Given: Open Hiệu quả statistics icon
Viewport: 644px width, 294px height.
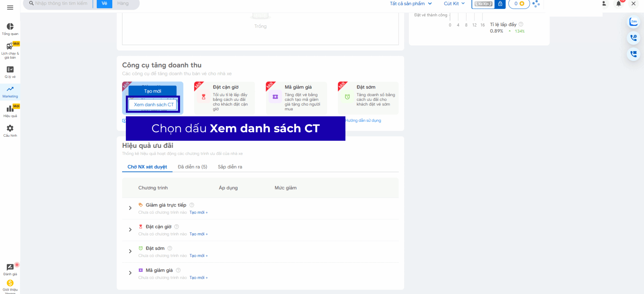Looking at the screenshot, I should click(x=10, y=111).
